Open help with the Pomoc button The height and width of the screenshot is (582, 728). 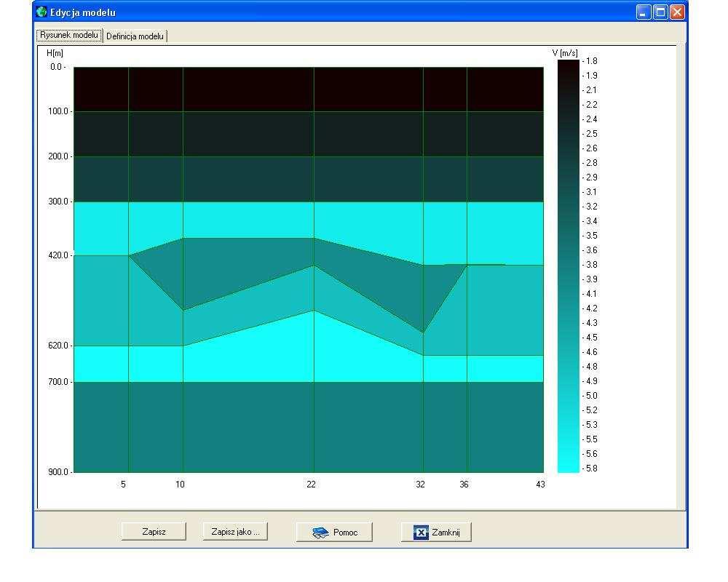(334, 532)
